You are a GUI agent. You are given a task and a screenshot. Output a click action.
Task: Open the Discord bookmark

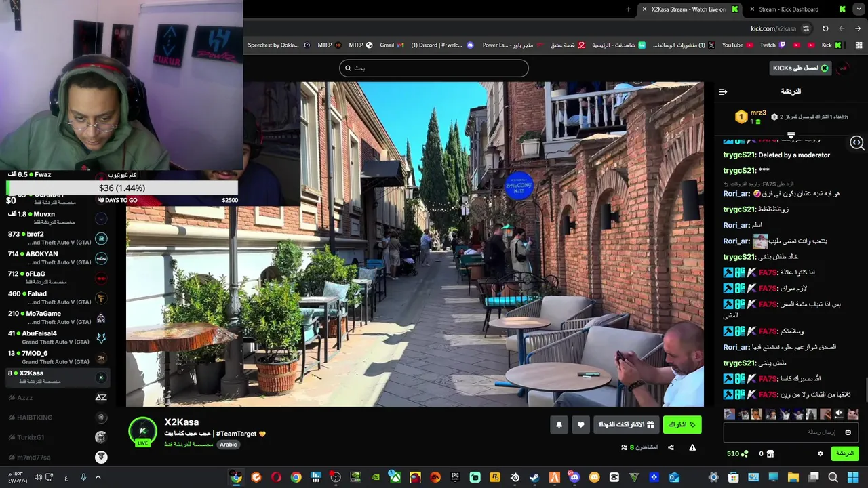442,45
